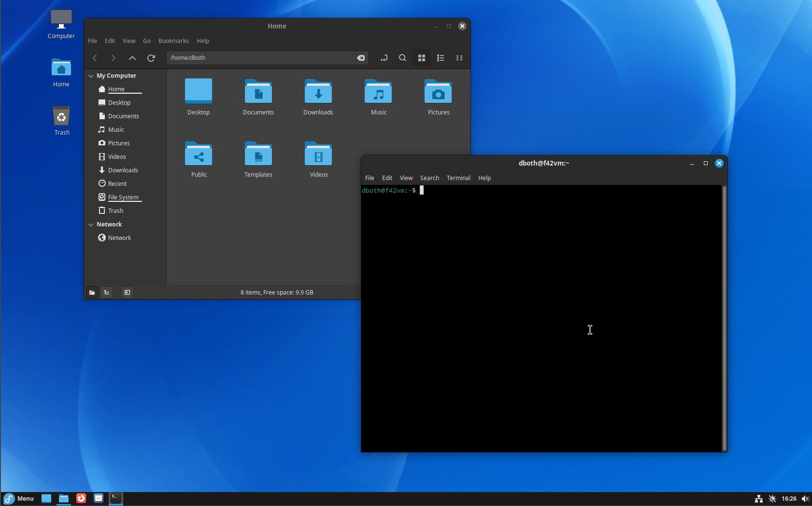Select the Downloads folder icon
Screen dimensions: 812x506
(318, 91)
